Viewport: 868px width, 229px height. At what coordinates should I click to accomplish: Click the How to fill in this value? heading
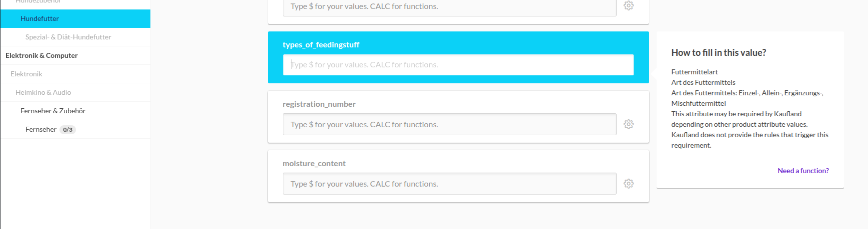point(719,53)
